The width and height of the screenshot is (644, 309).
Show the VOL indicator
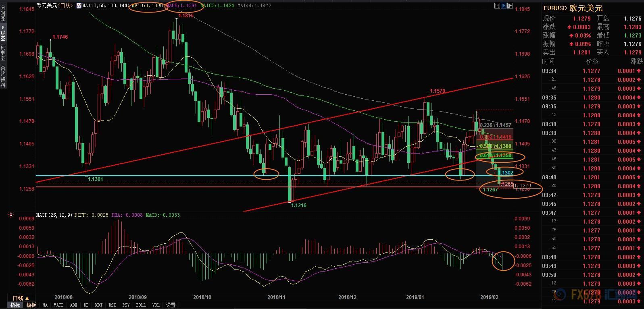[x=156, y=305]
